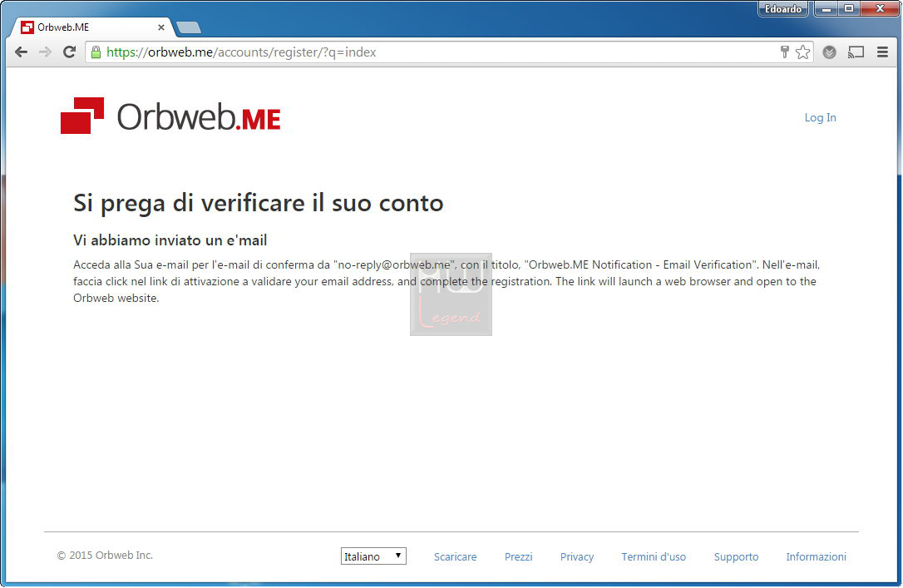Open the Privacy footer link
Screen dimensions: 903x588
576,557
